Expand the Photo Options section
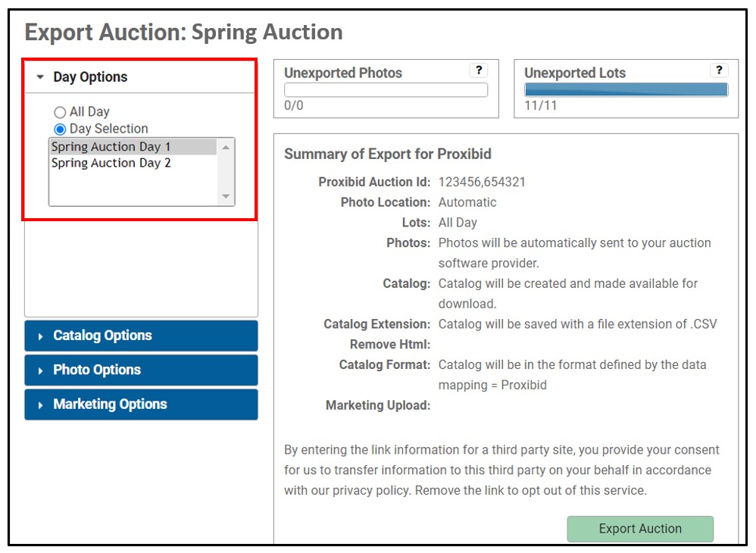Image resolution: width=756 pixels, height=553 pixels. (141, 370)
